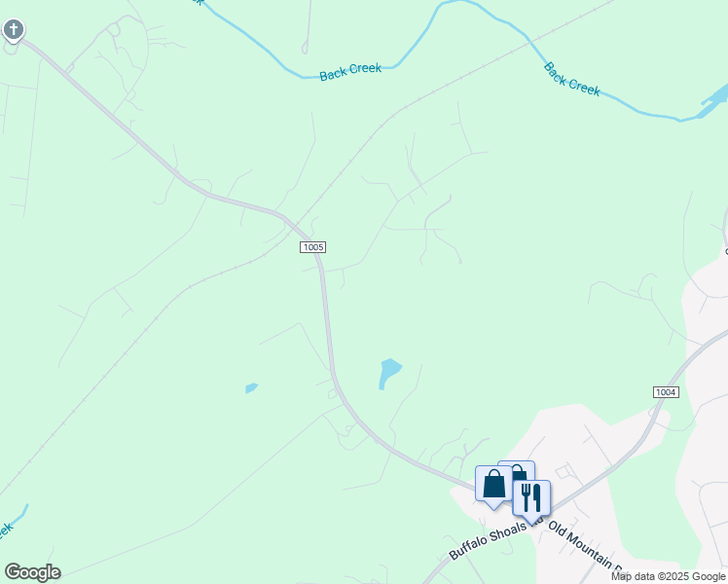Image resolution: width=728 pixels, height=584 pixels.
Task: Select the front shopping bag marker
Action: [493, 486]
